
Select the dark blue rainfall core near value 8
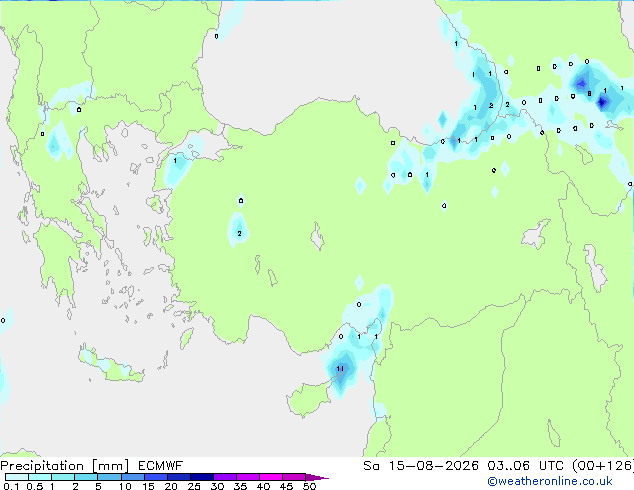point(602,102)
